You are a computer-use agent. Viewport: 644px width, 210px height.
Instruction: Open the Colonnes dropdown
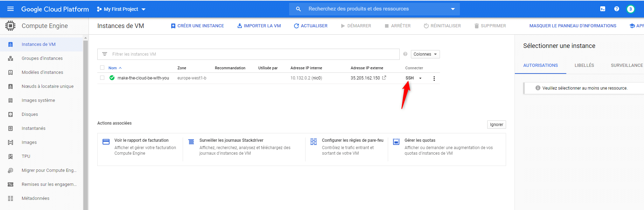click(x=425, y=54)
